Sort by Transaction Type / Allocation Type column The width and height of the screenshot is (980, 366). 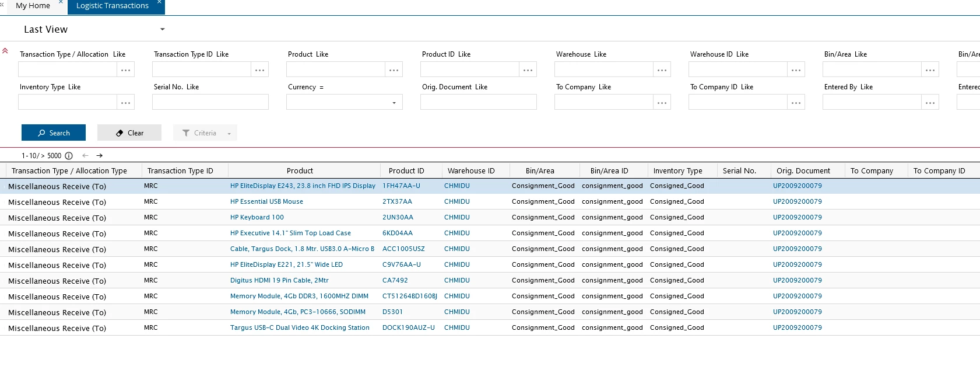pyautogui.click(x=69, y=170)
